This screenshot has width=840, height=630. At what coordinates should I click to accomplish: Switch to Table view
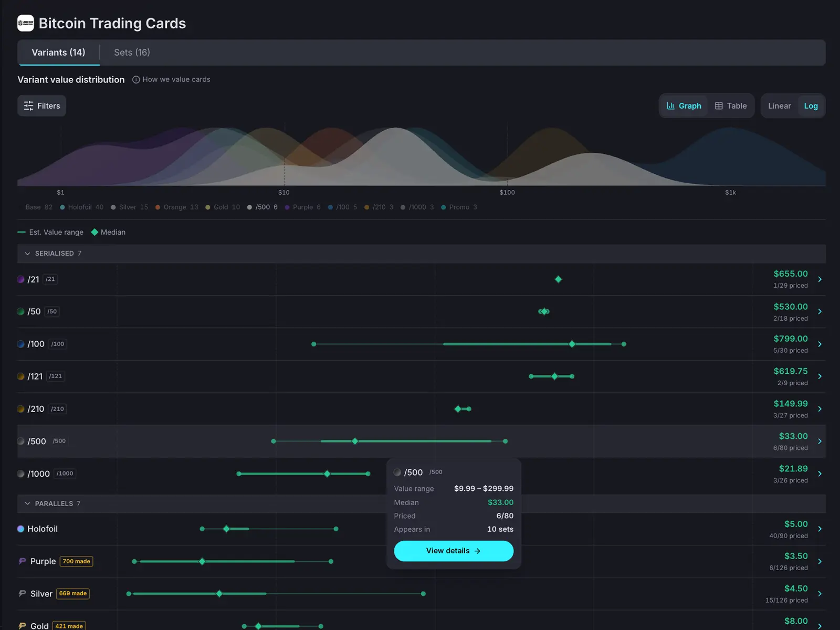point(731,106)
